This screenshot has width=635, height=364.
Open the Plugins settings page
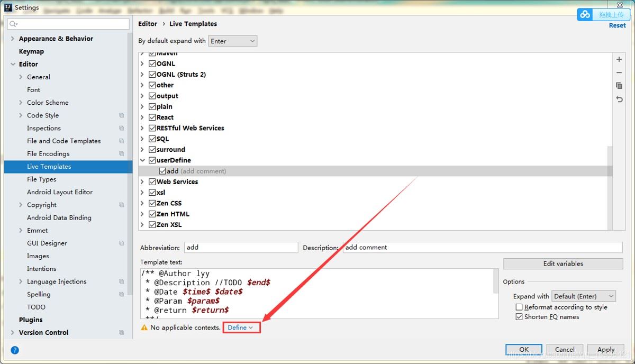tap(31, 320)
